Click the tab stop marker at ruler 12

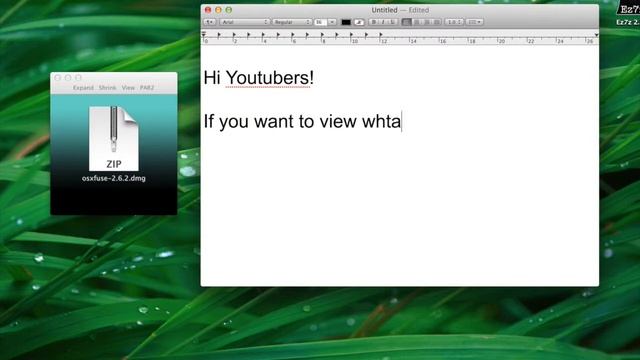[381, 36]
